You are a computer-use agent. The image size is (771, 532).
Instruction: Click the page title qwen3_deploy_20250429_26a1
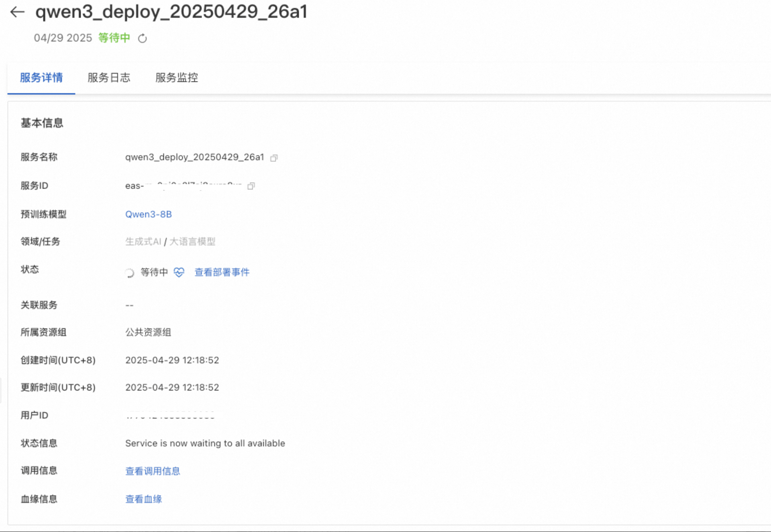click(171, 12)
